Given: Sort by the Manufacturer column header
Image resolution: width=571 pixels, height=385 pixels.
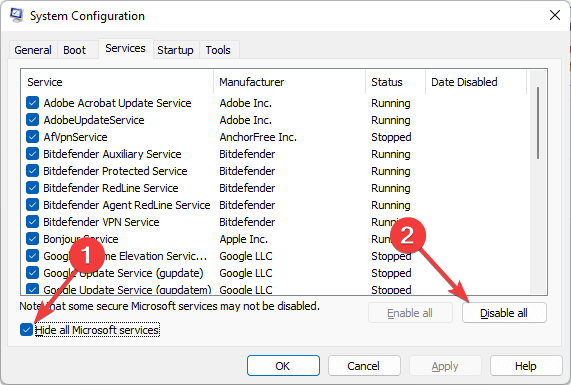Looking at the screenshot, I should (290, 82).
